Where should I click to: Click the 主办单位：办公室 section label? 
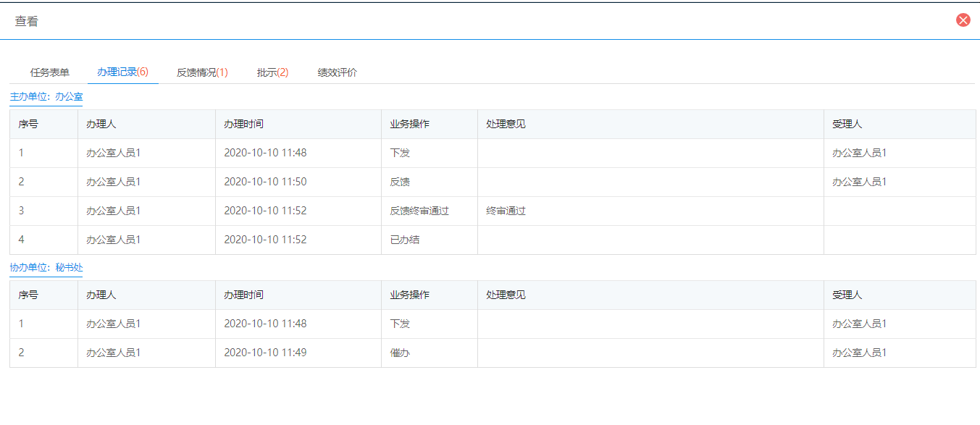[x=46, y=96]
